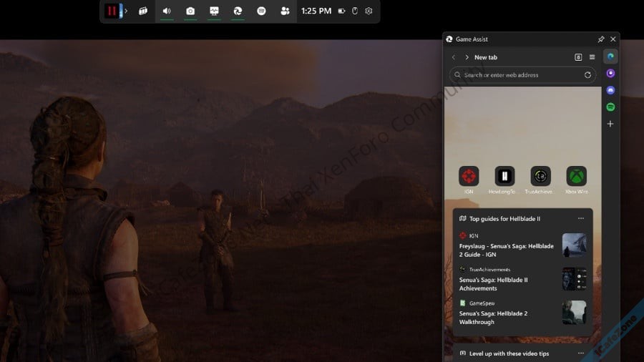
Task: Open the Audio widget in Game Bar
Action: pos(167,11)
